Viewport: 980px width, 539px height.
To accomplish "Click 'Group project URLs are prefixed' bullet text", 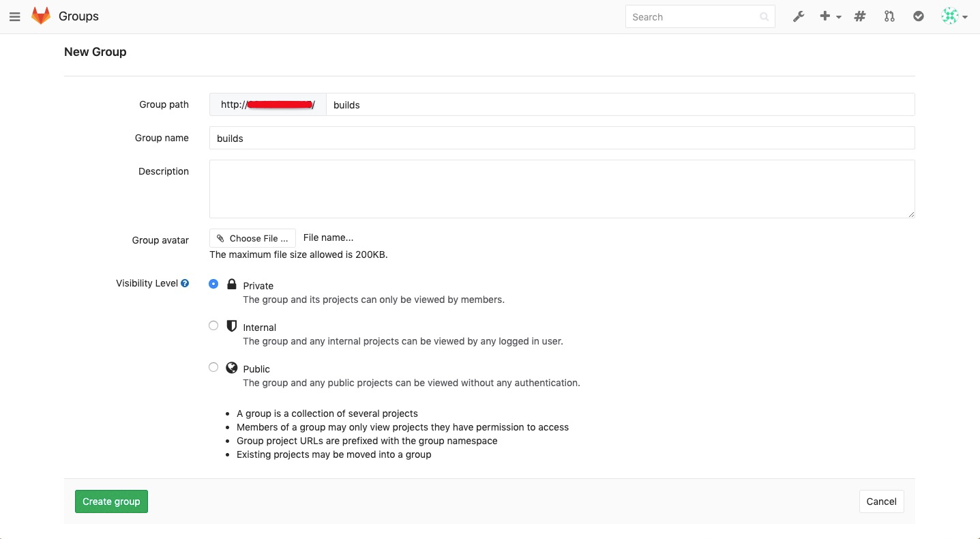I will (x=367, y=441).
